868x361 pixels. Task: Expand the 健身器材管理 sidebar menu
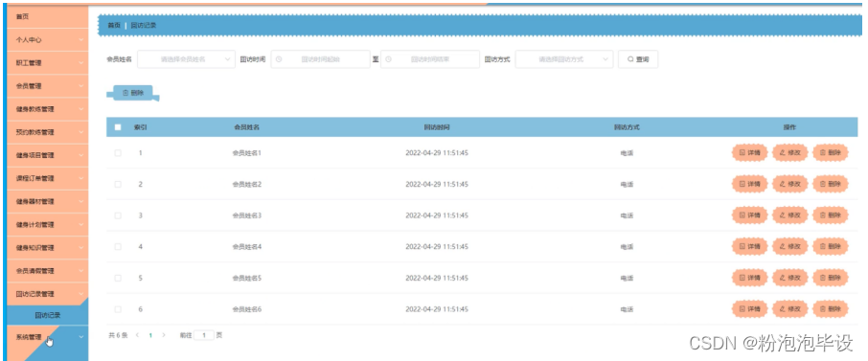[x=47, y=201]
